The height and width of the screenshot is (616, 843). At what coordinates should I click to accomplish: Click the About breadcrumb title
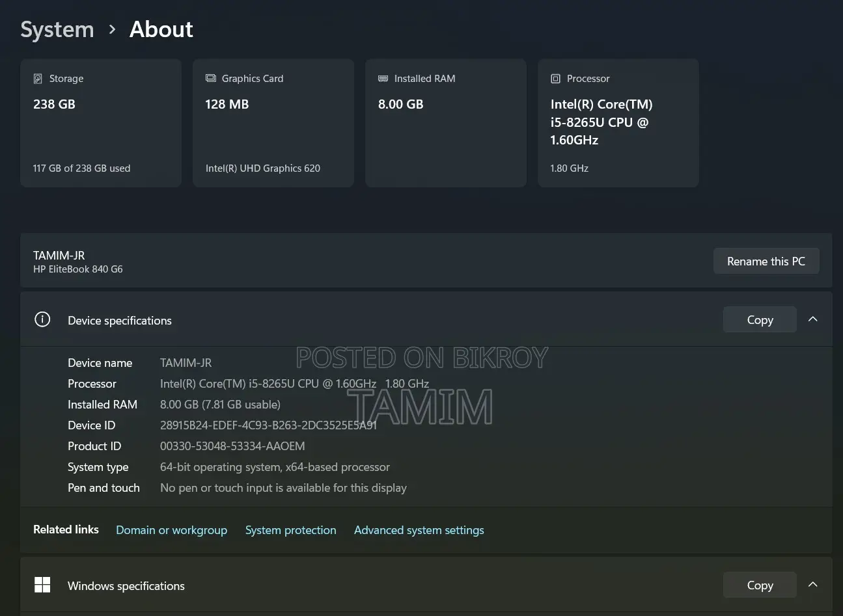point(161,29)
